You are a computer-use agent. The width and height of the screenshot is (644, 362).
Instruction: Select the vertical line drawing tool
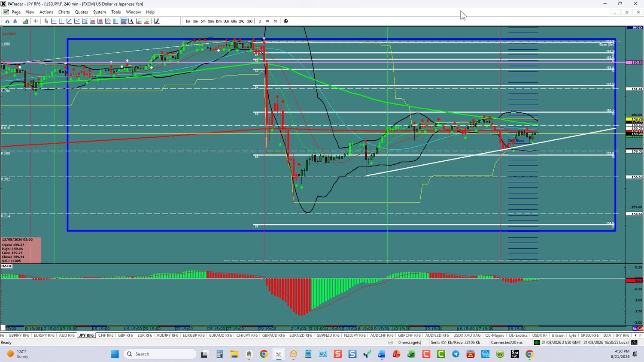(x=61, y=21)
